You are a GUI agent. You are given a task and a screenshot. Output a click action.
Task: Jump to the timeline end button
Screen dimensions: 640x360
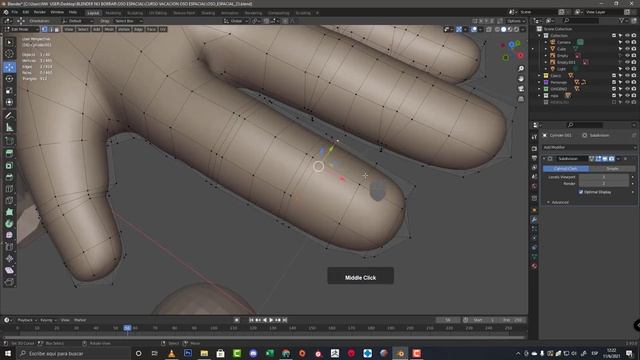(285, 320)
